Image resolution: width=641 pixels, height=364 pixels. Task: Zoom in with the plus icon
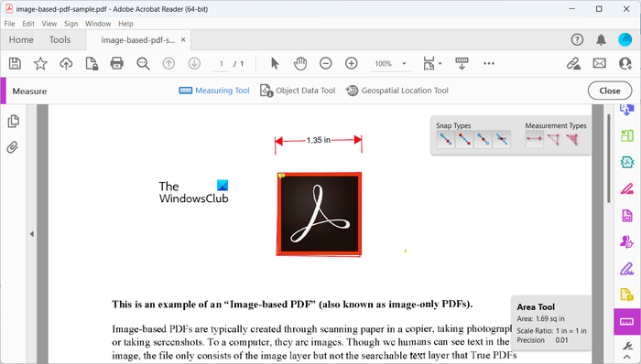[351, 63]
